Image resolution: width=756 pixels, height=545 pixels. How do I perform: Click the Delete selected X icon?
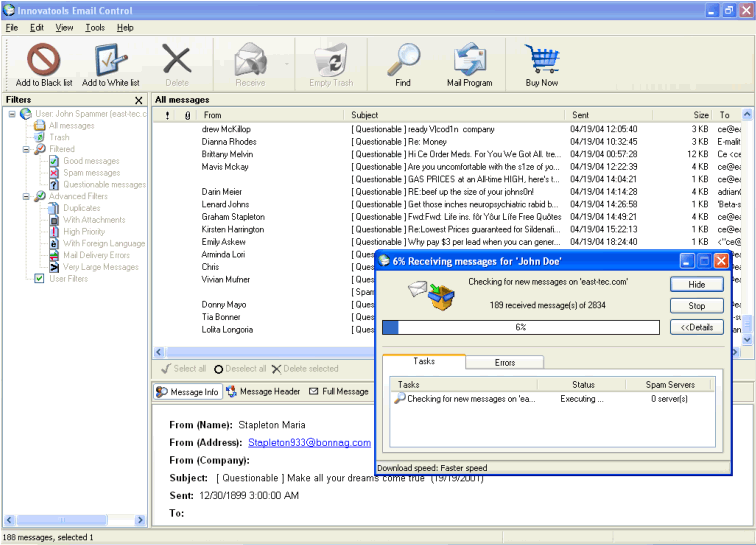pos(276,369)
